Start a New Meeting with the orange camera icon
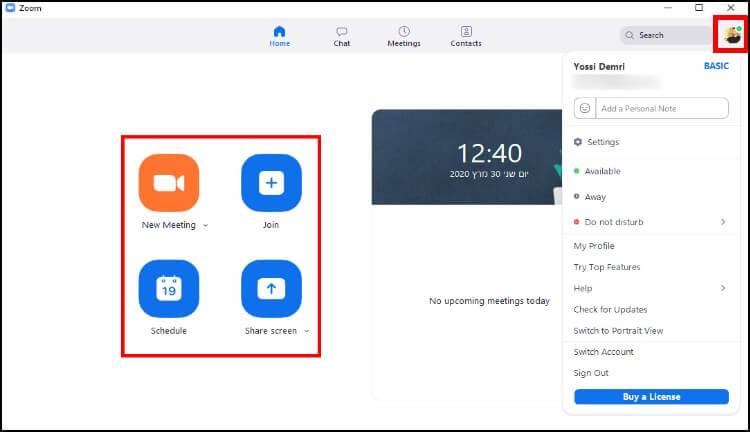The height and width of the screenshot is (432, 750). click(x=169, y=183)
